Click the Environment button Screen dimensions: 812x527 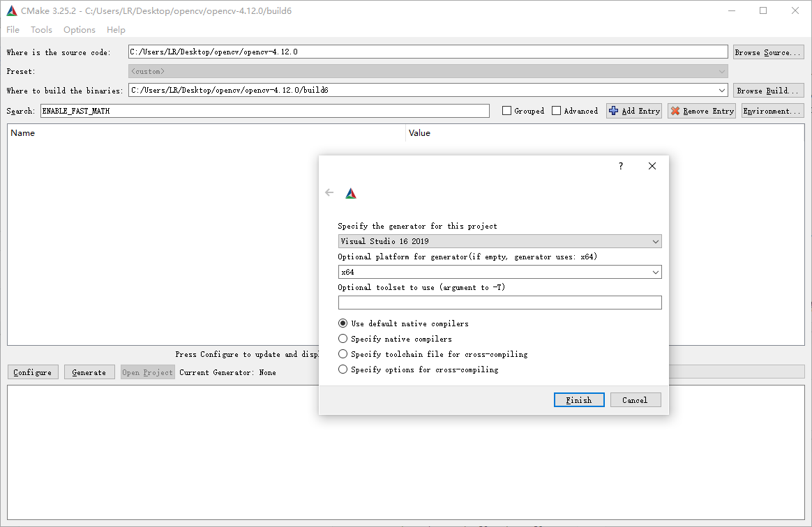pos(773,111)
